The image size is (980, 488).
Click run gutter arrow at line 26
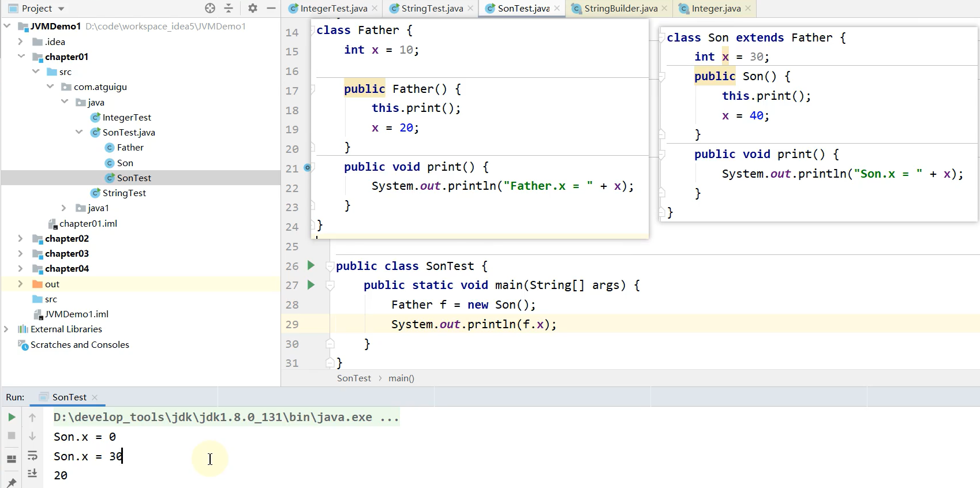(311, 265)
